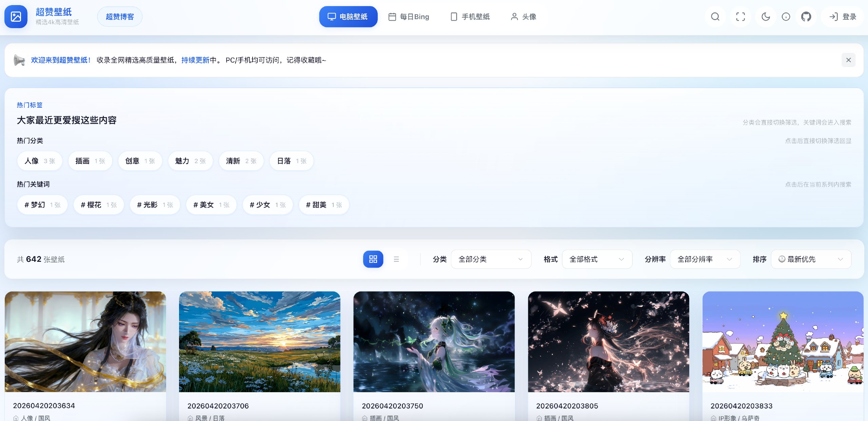This screenshot has height=421, width=868.
Task: Search keyword # 光影
Action: coord(155,205)
